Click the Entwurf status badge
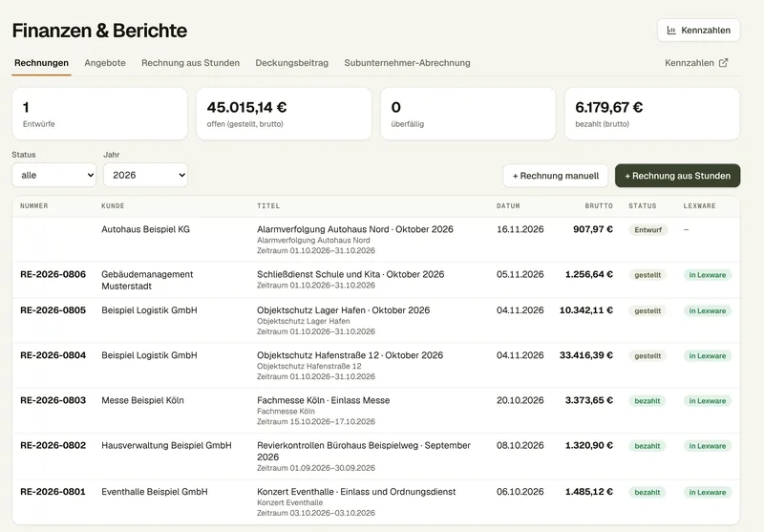 tap(648, 230)
